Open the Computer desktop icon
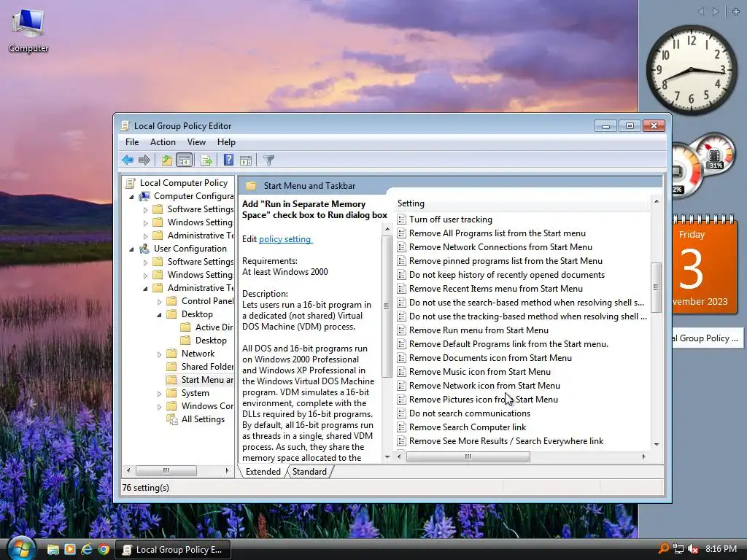The width and height of the screenshot is (747, 560). click(x=28, y=31)
